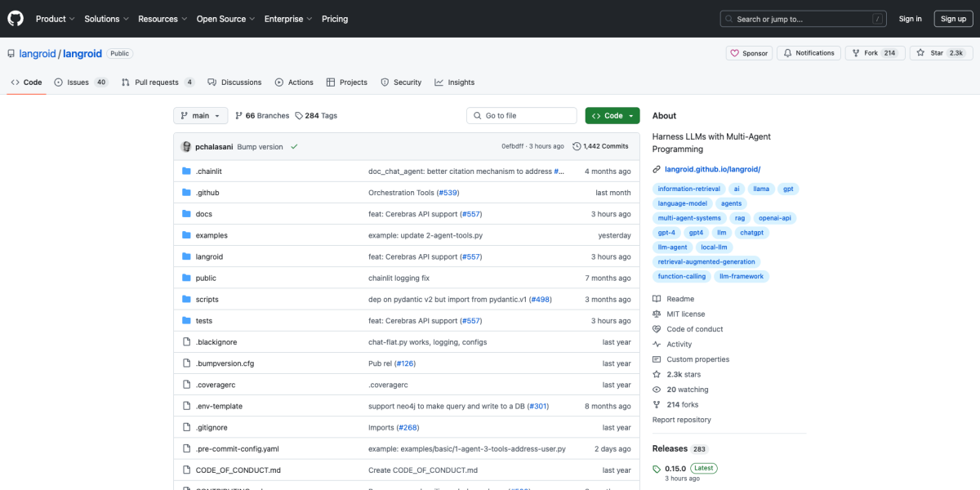Open the Pull requests tab
Viewport: 980px width, 490px height.
coord(157,82)
